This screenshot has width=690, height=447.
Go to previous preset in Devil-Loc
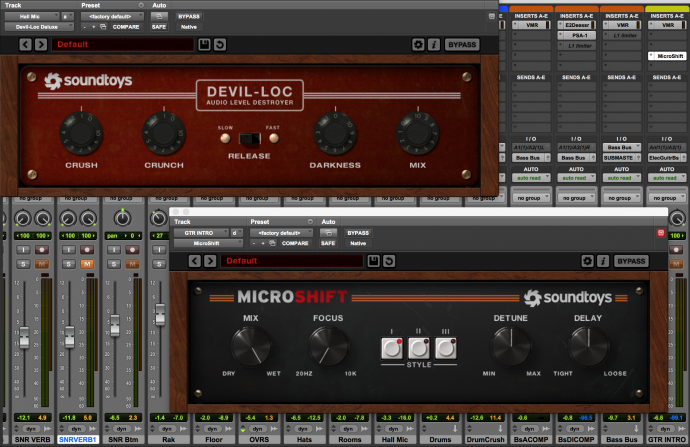pos(26,44)
